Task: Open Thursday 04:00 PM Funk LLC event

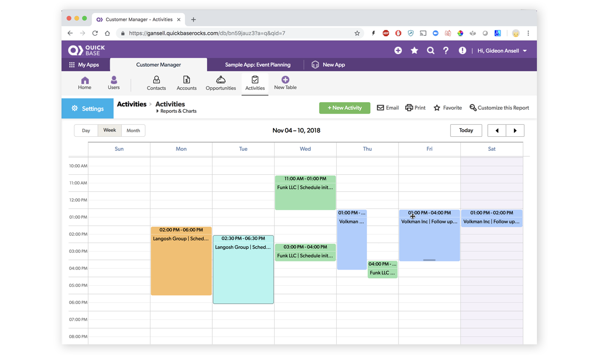Action: pos(383,270)
